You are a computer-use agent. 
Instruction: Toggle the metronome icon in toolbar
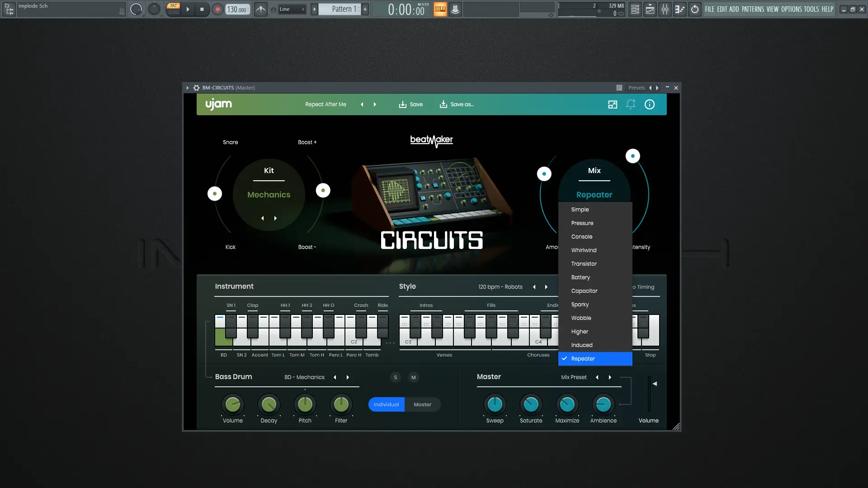pos(261,9)
